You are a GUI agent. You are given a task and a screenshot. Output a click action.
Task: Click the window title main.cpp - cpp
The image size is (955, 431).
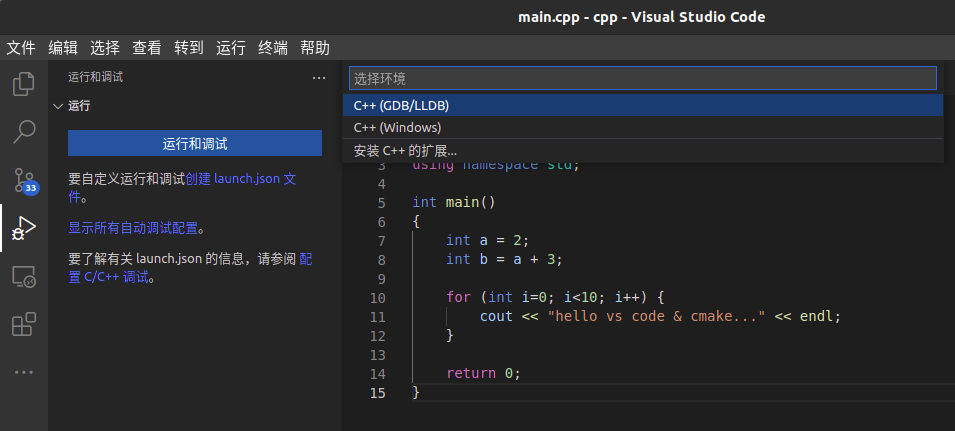[x=641, y=17]
